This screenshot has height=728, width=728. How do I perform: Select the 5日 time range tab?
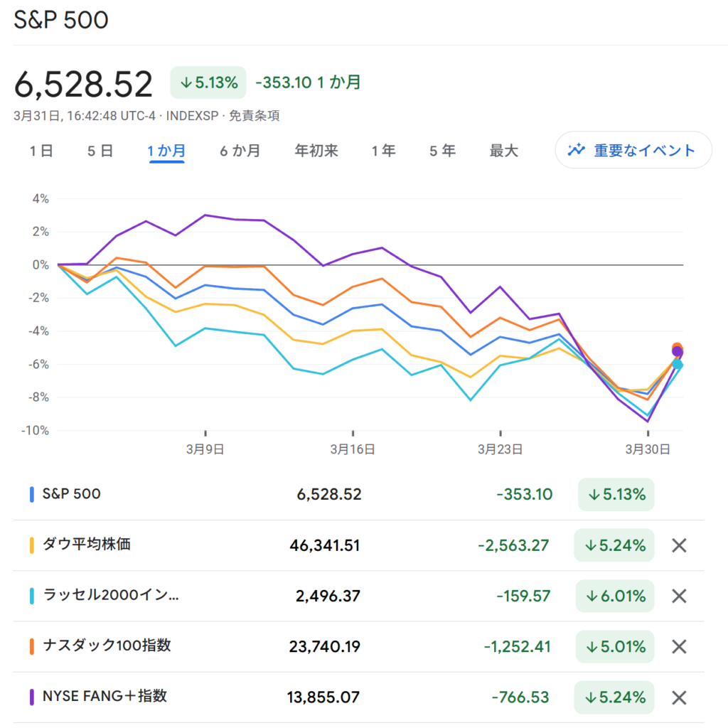pos(100,151)
